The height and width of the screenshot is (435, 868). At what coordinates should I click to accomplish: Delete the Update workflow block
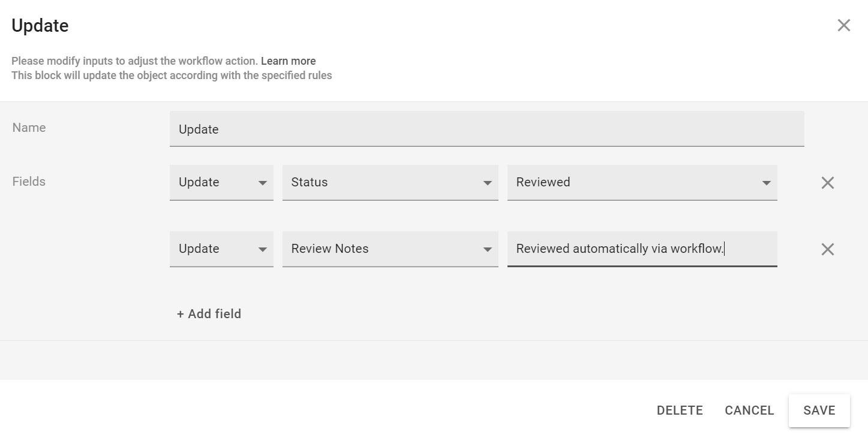[680, 410]
